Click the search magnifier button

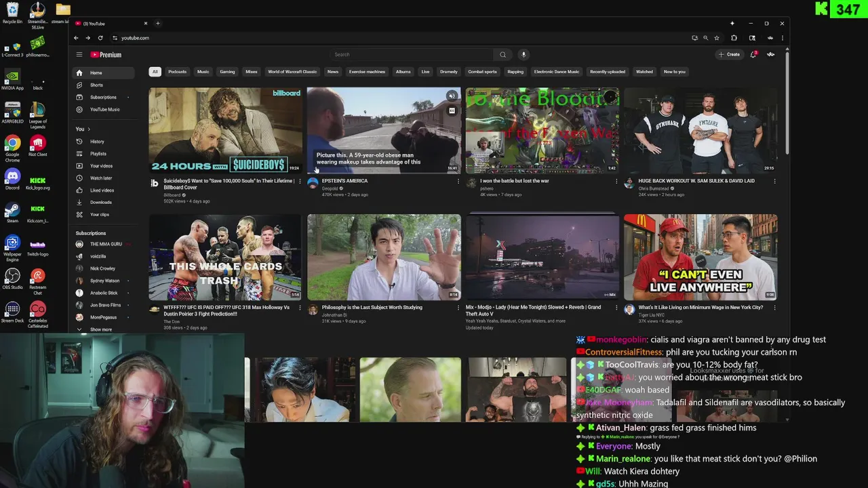click(502, 55)
